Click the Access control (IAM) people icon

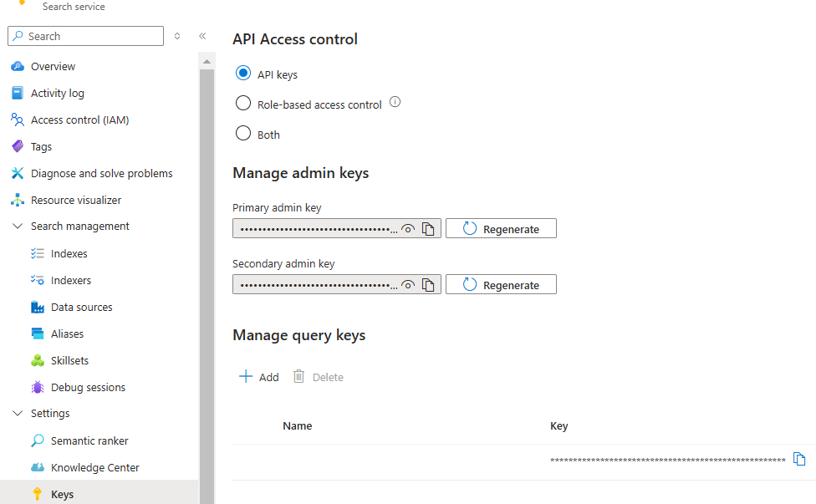(18, 120)
